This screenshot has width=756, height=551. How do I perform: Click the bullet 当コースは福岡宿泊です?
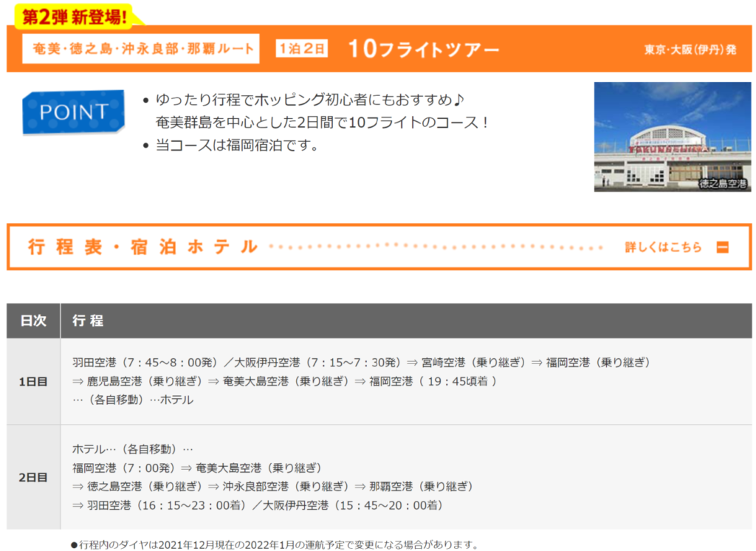click(x=236, y=145)
